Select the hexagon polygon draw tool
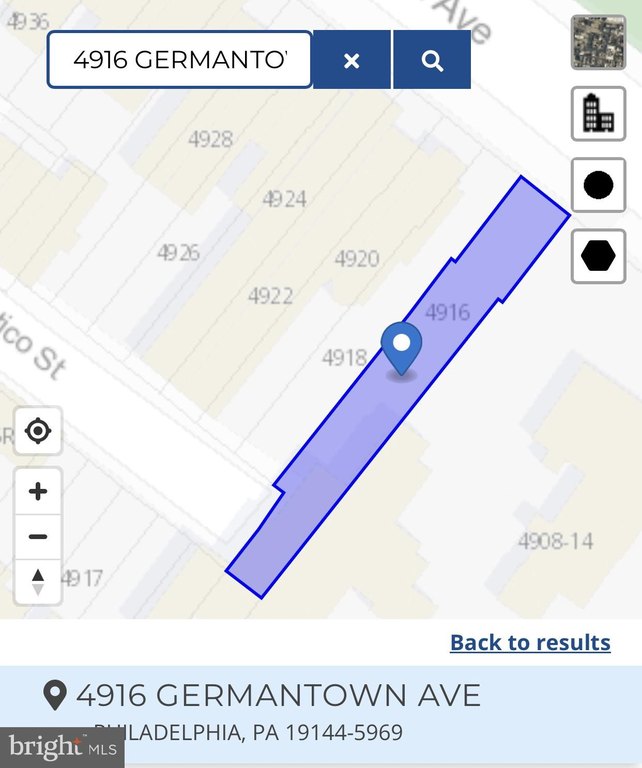 (x=598, y=256)
